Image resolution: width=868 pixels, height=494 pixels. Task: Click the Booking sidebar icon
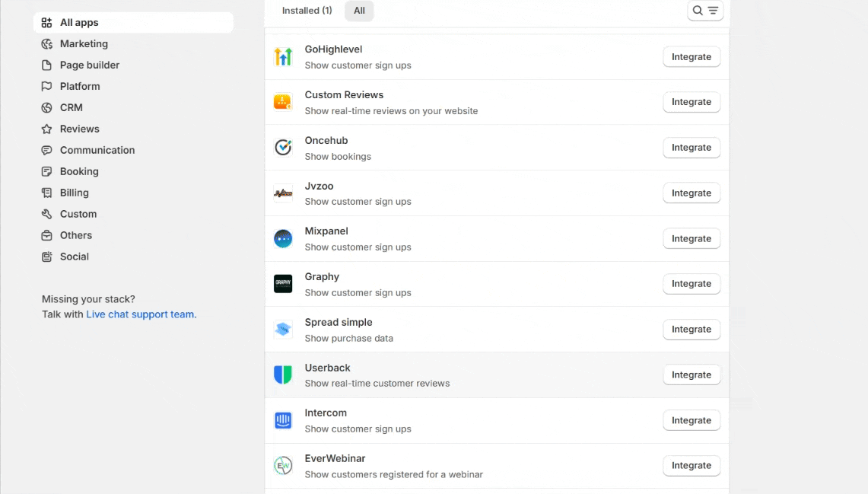(46, 172)
